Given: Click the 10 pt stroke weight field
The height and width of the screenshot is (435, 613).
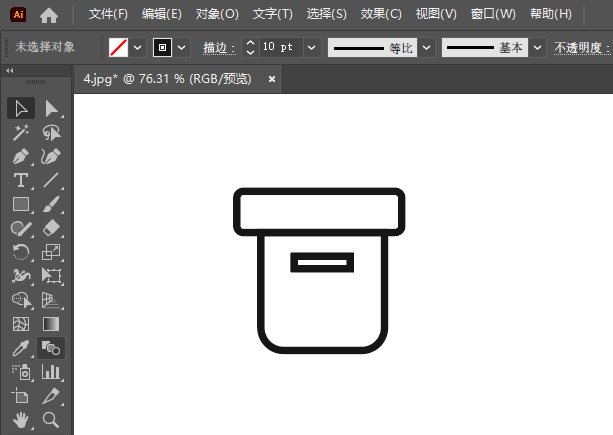Looking at the screenshot, I should click(281, 47).
